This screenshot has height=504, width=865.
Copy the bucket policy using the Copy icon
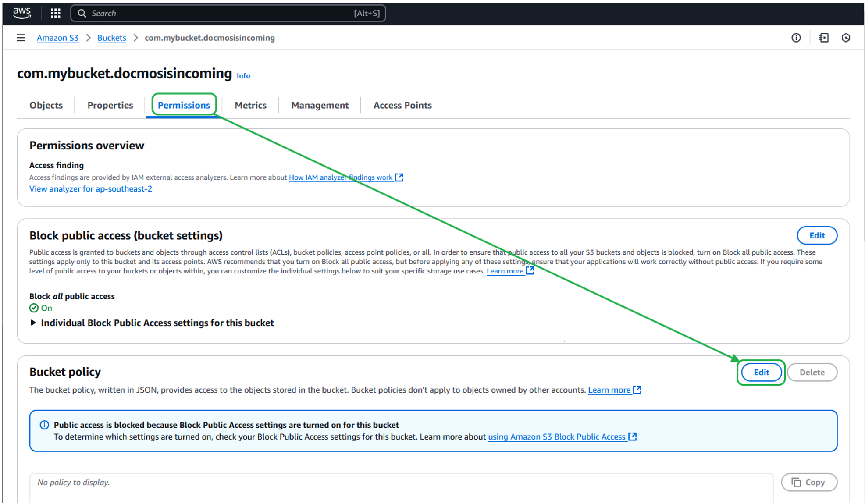point(809,482)
